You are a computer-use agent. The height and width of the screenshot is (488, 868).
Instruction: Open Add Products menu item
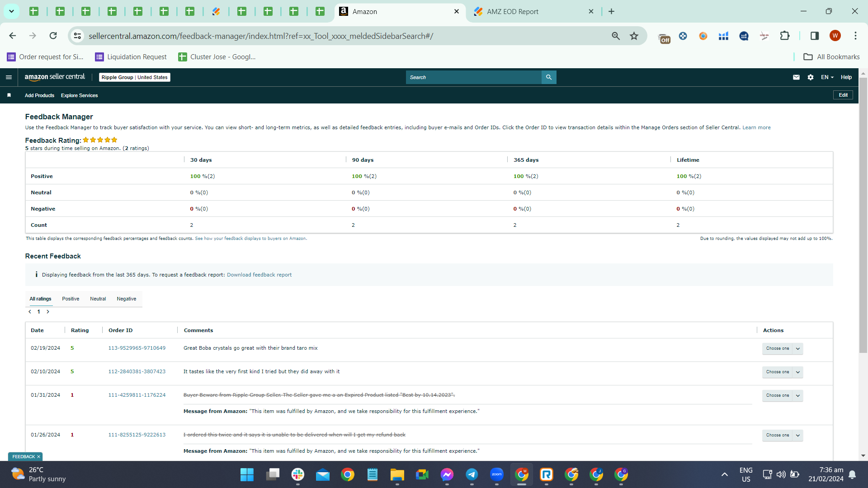point(39,95)
